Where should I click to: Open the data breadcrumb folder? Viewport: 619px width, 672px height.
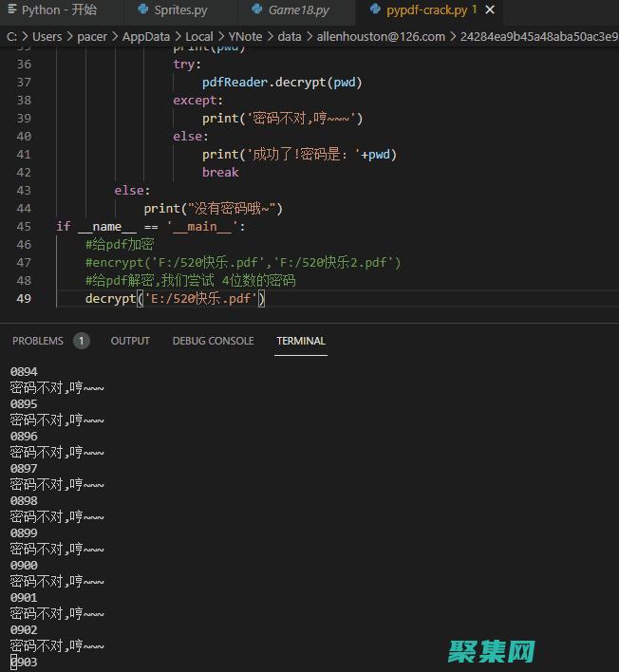(290, 36)
